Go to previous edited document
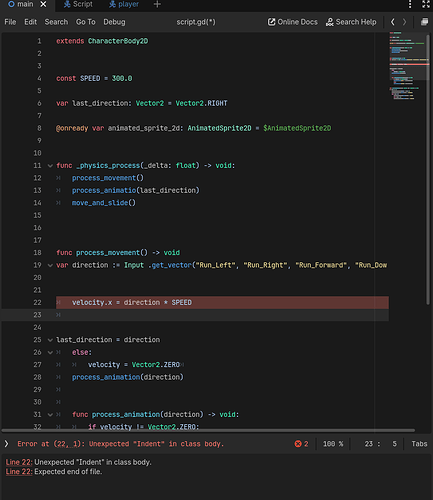433x500 pixels. pos(393,22)
